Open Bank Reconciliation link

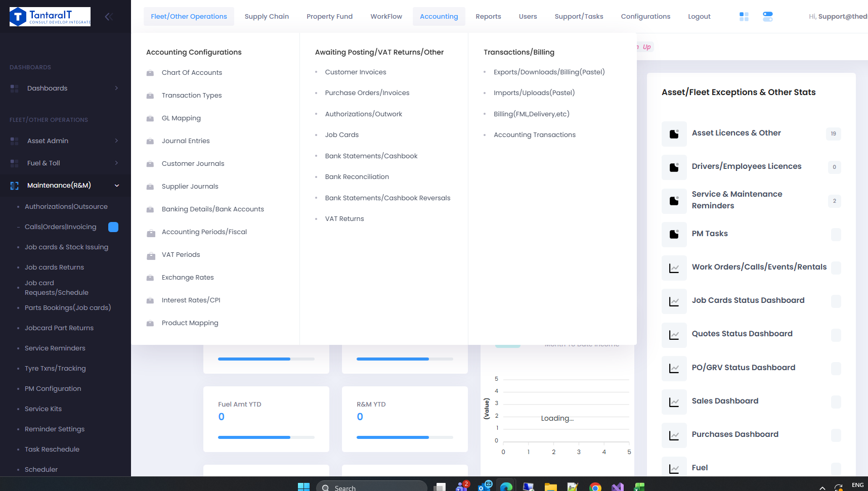pyautogui.click(x=357, y=177)
